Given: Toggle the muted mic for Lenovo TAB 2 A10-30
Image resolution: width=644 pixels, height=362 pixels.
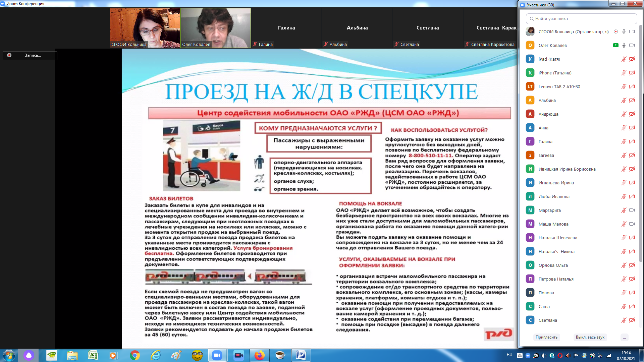Looking at the screenshot, I should coord(624,86).
